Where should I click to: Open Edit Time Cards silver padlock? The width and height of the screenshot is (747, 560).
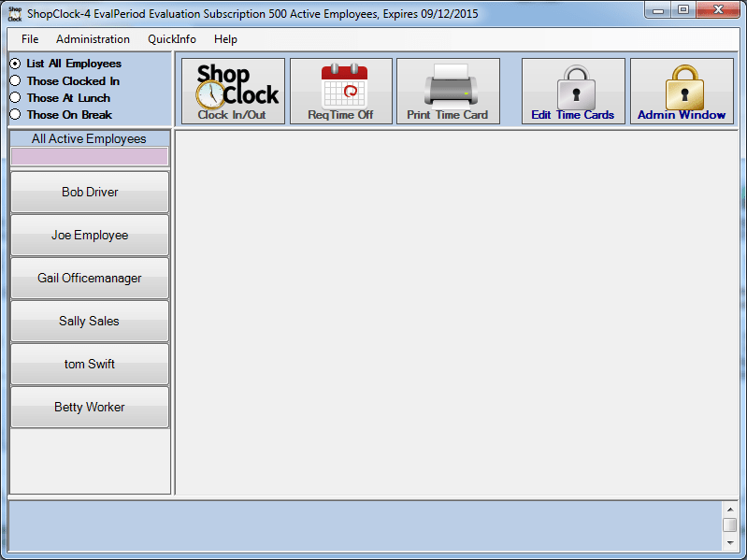[573, 91]
